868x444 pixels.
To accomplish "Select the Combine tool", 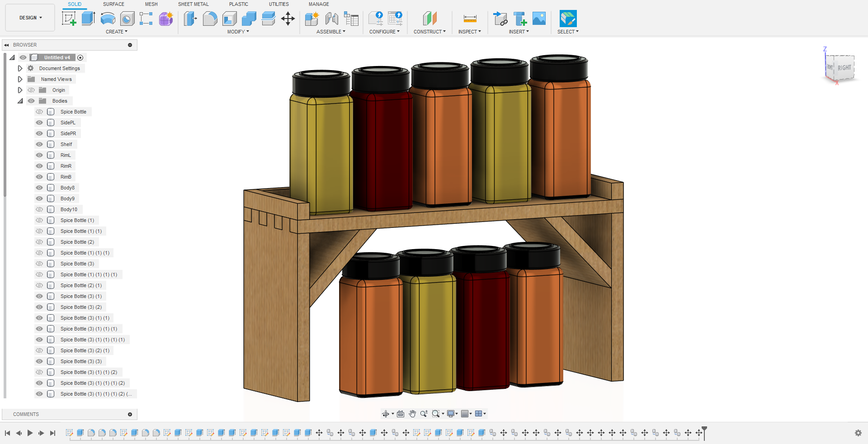I will (x=249, y=19).
